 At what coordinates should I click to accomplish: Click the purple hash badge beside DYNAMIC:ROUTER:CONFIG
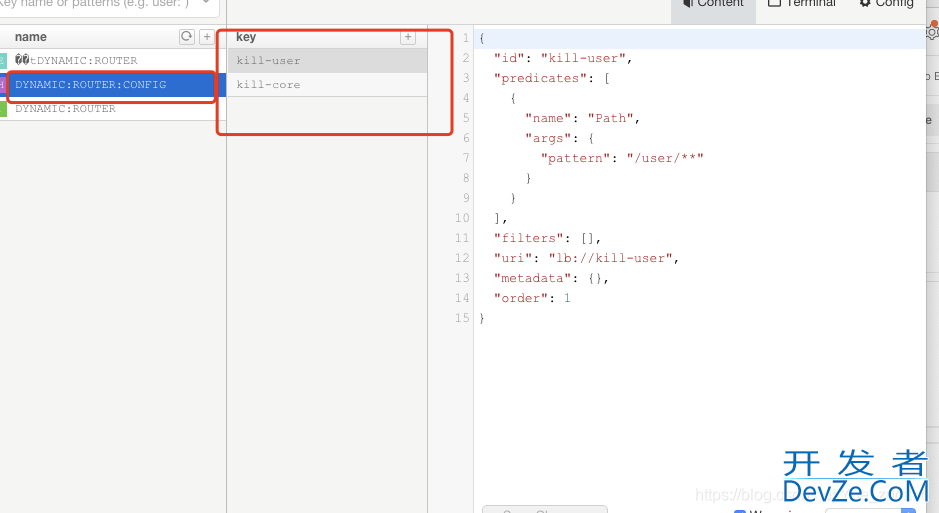(3, 84)
